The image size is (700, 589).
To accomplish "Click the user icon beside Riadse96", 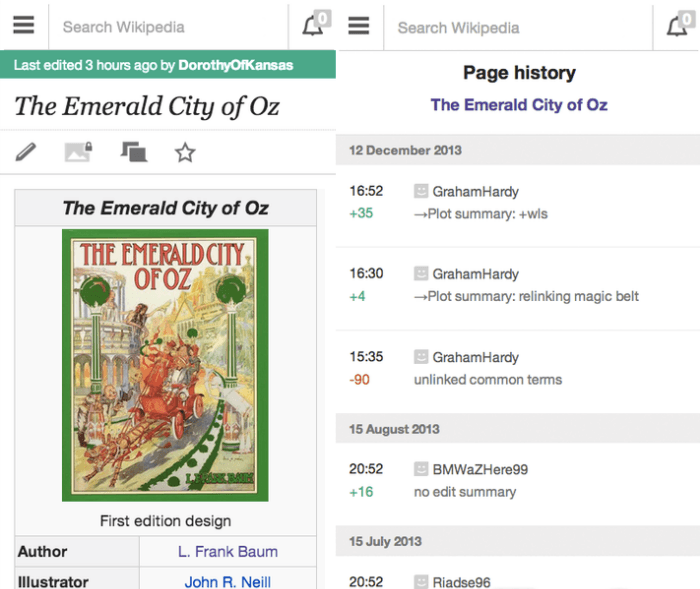I will tap(421, 581).
